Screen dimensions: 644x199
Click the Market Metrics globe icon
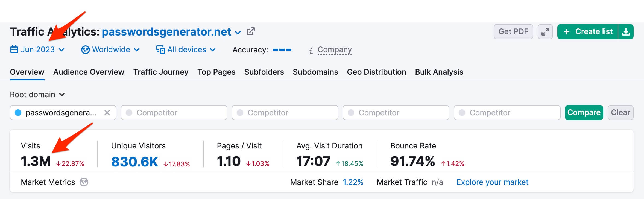[84, 182]
